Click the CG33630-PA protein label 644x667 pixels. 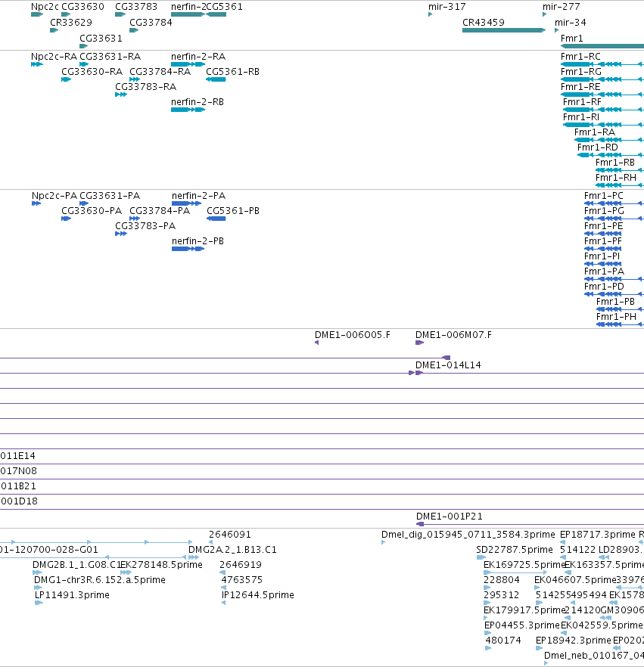[92, 210]
